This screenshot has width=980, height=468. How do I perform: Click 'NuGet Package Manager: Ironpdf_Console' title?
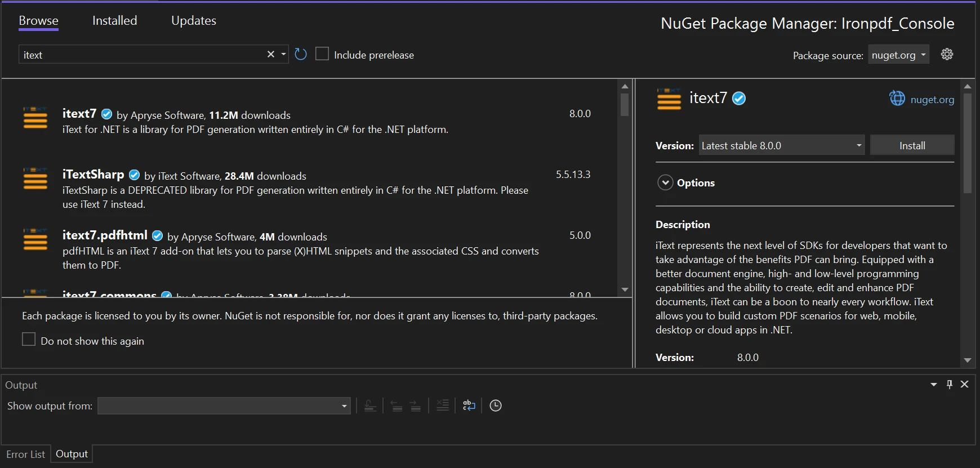pos(807,23)
